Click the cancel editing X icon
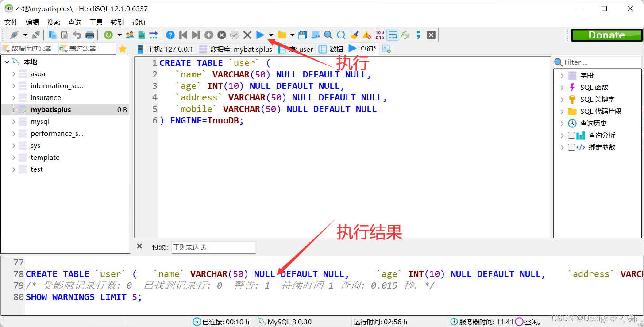This screenshot has height=327, width=644. point(247,35)
